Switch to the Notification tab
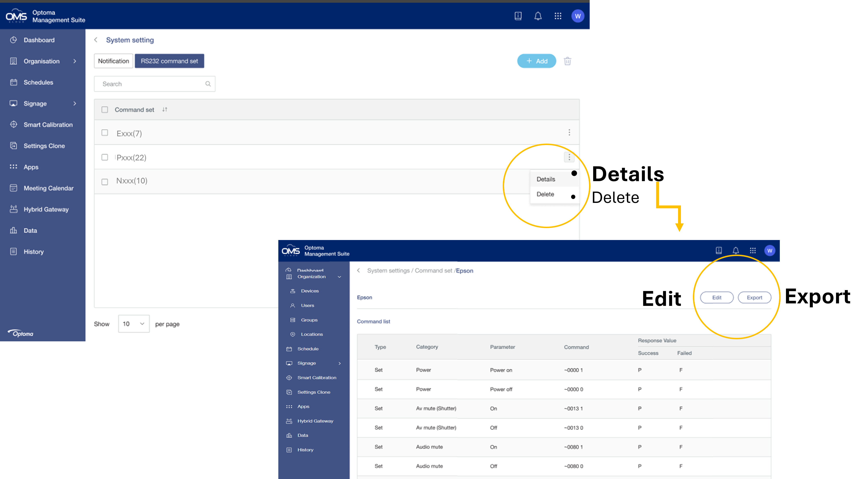The image size is (868, 479). tap(114, 61)
